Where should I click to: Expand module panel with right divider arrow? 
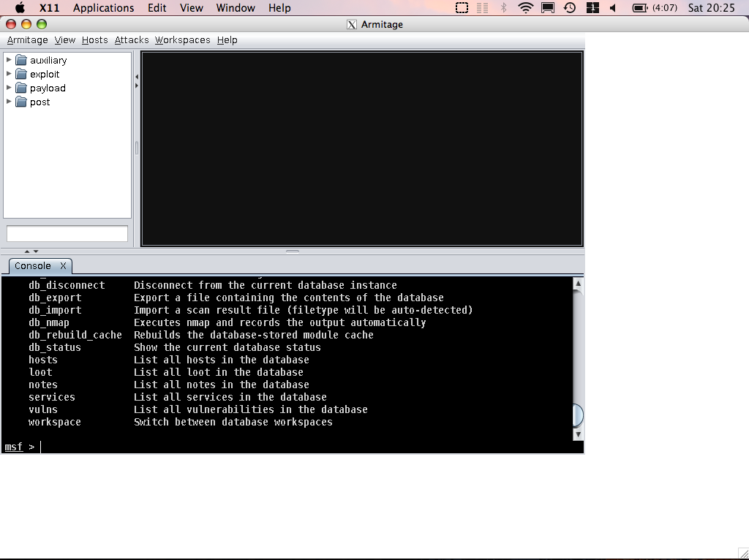point(137,86)
